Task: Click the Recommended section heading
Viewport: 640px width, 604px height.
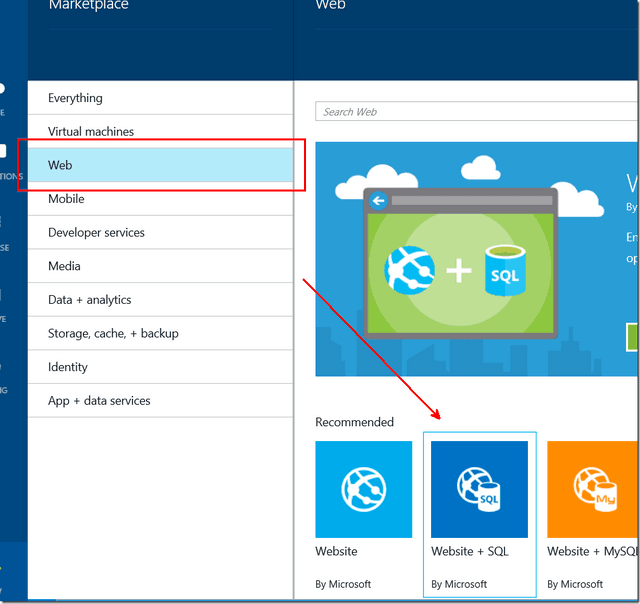Action: pyautogui.click(x=355, y=422)
